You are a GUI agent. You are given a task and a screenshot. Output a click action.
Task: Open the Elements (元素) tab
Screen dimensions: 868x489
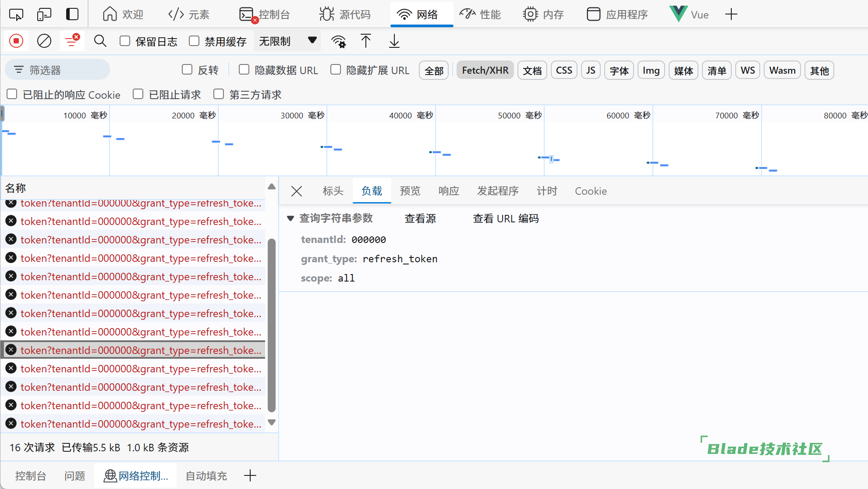[189, 14]
